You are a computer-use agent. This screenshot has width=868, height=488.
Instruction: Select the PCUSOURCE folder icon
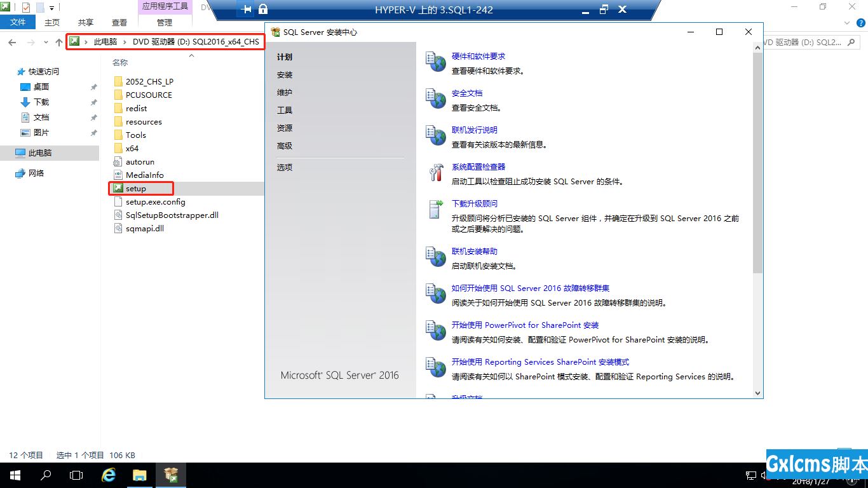click(x=118, y=95)
